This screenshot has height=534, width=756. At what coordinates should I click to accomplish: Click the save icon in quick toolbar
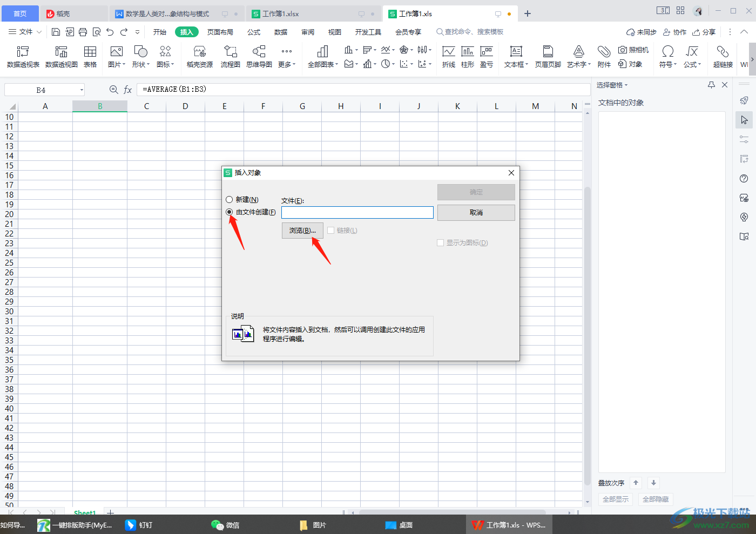click(x=56, y=32)
